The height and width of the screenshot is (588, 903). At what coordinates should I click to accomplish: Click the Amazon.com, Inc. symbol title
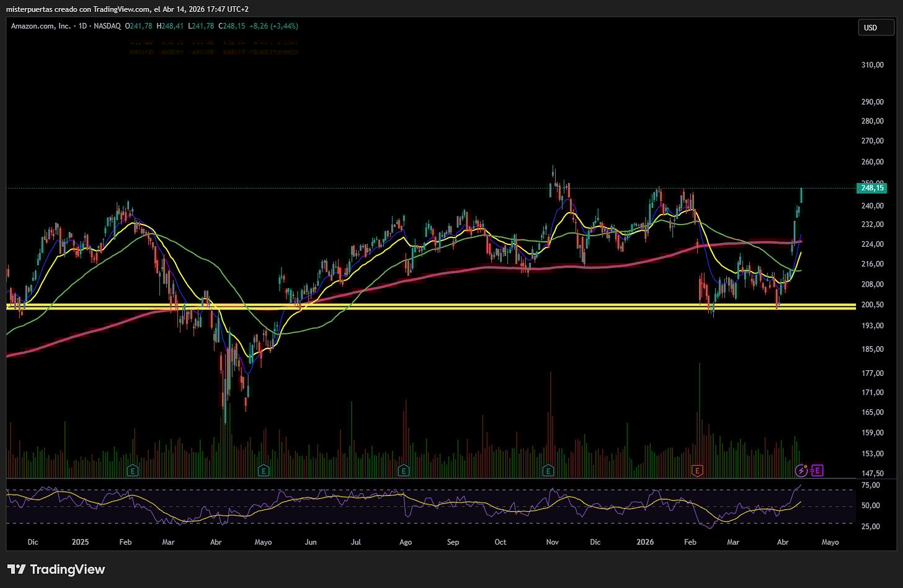click(x=41, y=26)
